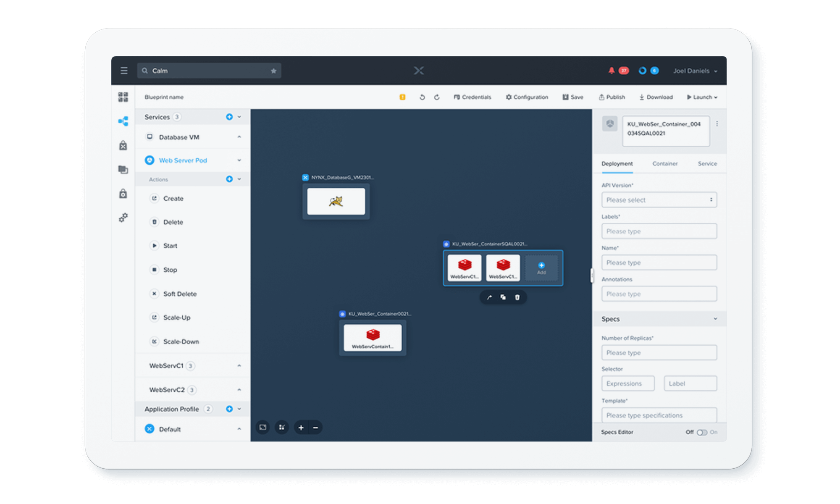
Task: Click the Publish button
Action: click(x=612, y=97)
